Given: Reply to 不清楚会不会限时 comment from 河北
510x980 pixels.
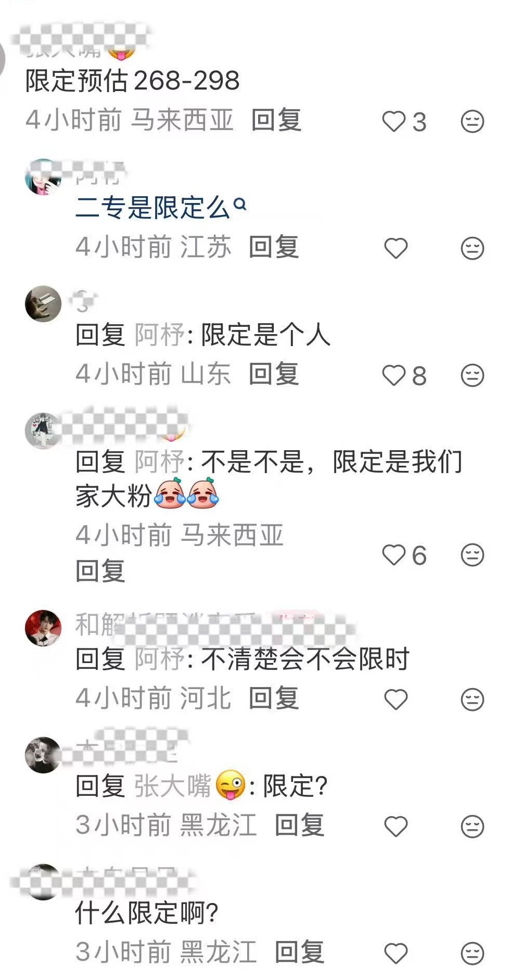Looking at the screenshot, I should pyautogui.click(x=274, y=698).
